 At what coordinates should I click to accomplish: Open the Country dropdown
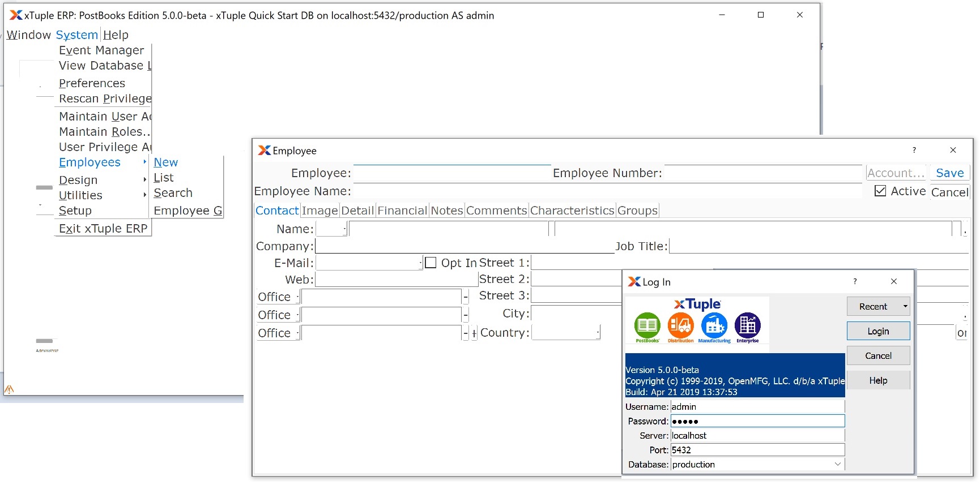[566, 332]
